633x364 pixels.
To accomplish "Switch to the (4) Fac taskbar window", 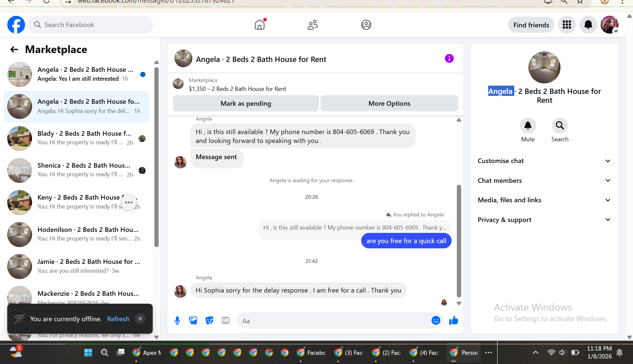I will click(x=424, y=352).
